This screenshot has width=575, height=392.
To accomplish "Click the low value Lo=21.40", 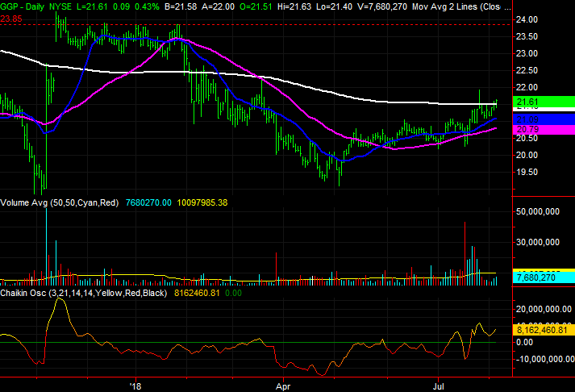I will [x=334, y=6].
